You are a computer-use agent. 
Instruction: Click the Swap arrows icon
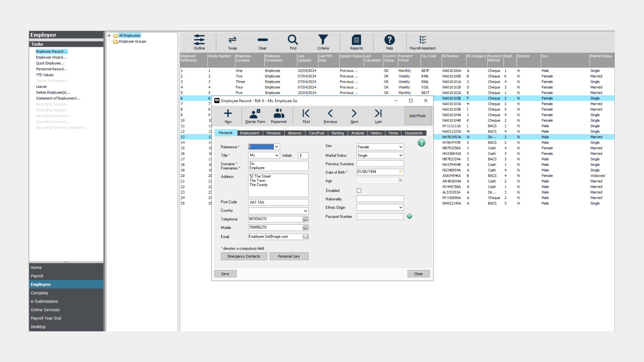[232, 40]
